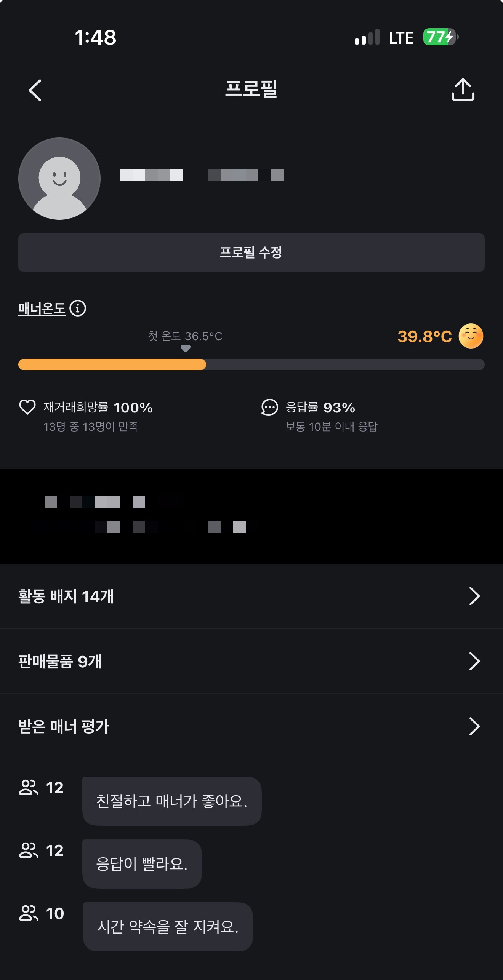
Task: Tap the smiling temperature emoji face
Action: (471, 336)
